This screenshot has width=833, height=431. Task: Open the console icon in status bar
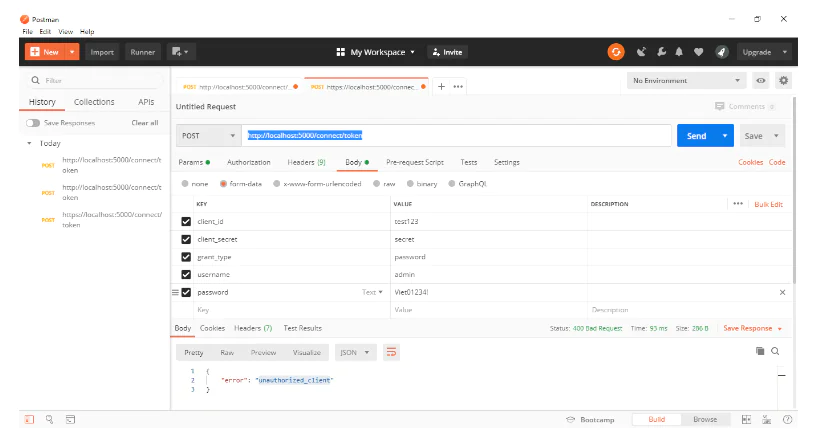tap(70, 420)
